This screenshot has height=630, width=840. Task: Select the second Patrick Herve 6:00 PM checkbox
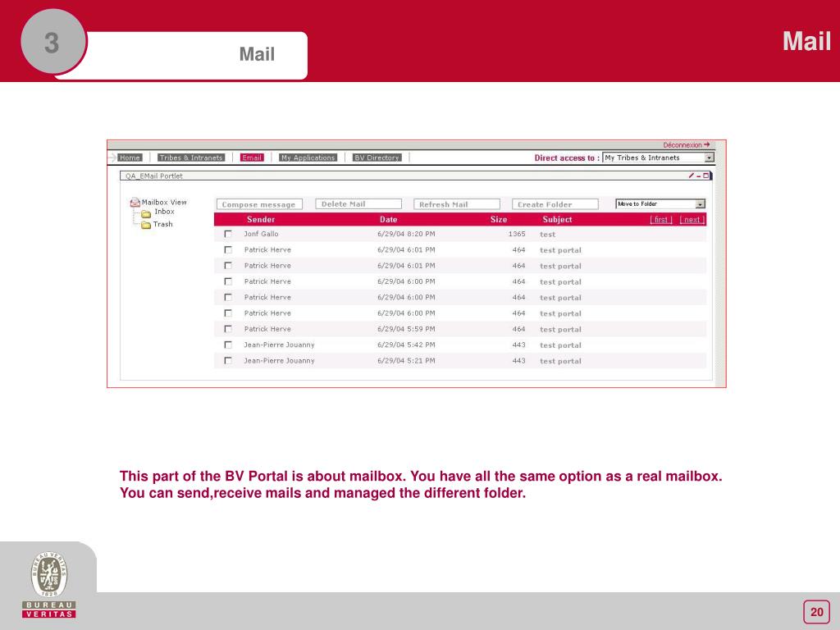click(228, 297)
